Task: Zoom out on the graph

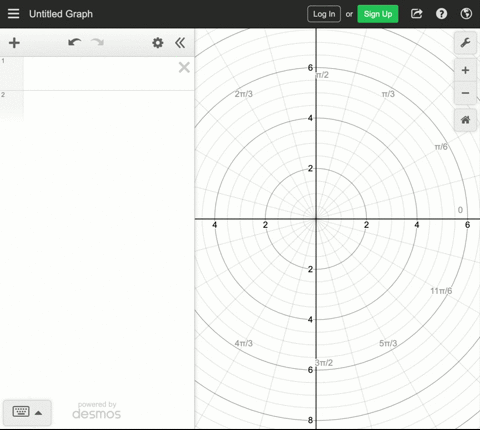Action: click(x=465, y=93)
